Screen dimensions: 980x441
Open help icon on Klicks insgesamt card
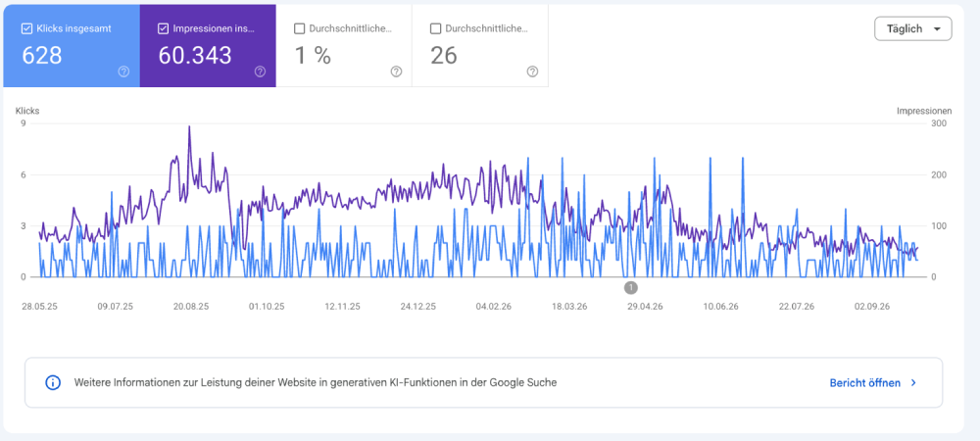[123, 72]
